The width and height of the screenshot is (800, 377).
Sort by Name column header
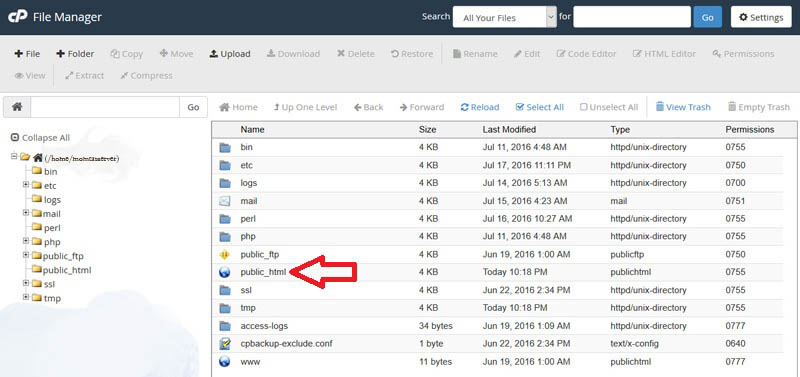tap(253, 130)
